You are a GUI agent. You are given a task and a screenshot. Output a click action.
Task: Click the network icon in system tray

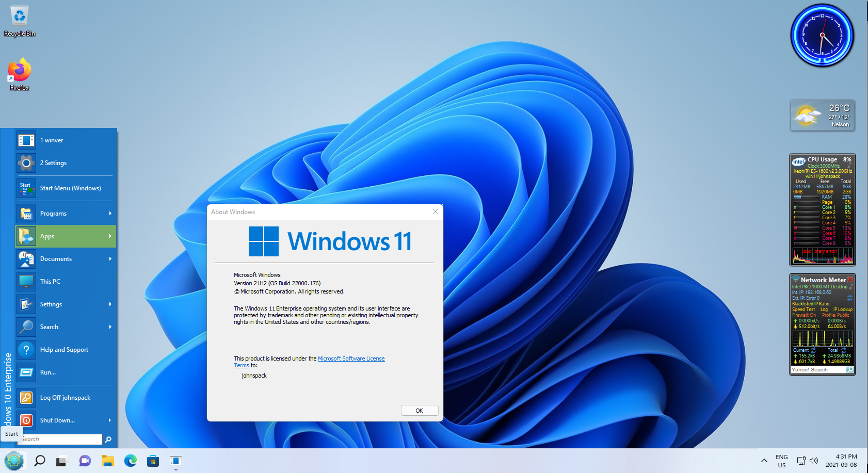[x=801, y=461]
